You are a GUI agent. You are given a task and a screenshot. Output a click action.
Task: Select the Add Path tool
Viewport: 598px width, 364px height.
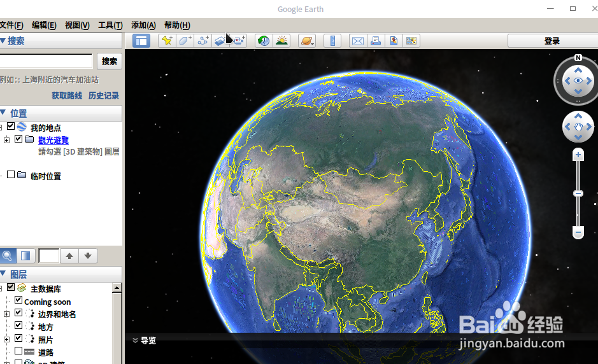(x=203, y=41)
